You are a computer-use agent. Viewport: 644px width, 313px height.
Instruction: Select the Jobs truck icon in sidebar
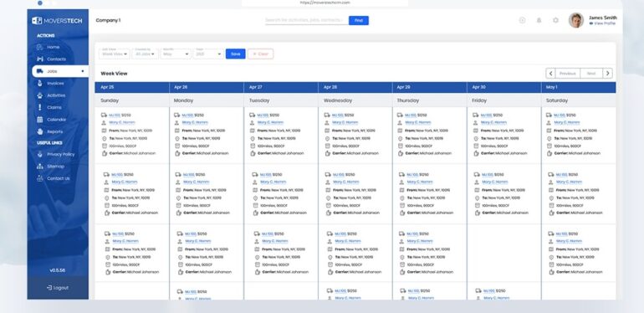tap(40, 71)
